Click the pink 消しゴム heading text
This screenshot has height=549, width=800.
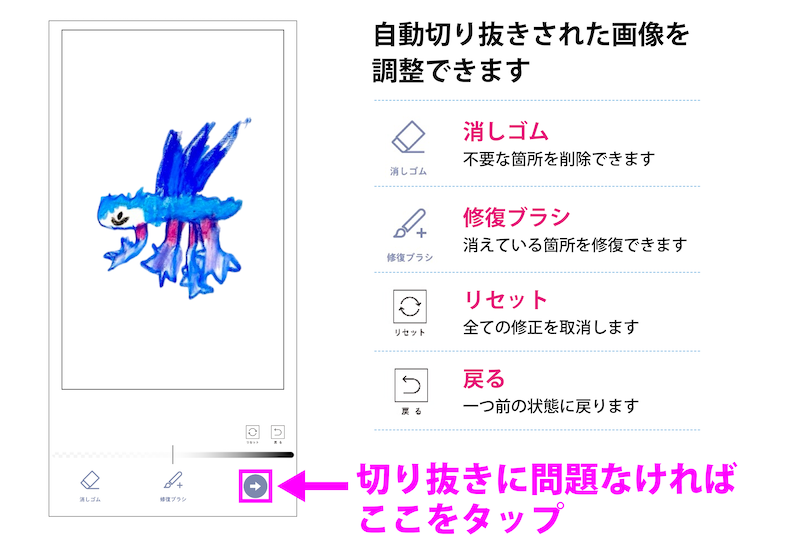coord(505,132)
